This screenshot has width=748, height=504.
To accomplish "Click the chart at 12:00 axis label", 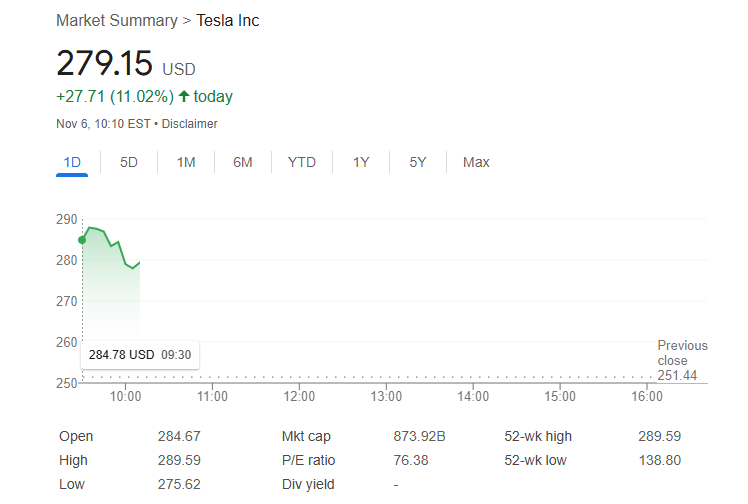I will coord(299,397).
